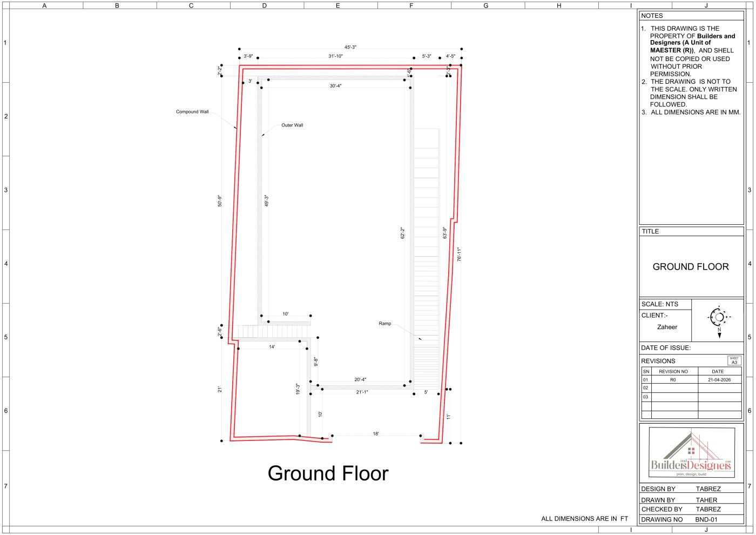Select the DRAWN BY TAHER row
Screen dimensions: 756x535
692,500
